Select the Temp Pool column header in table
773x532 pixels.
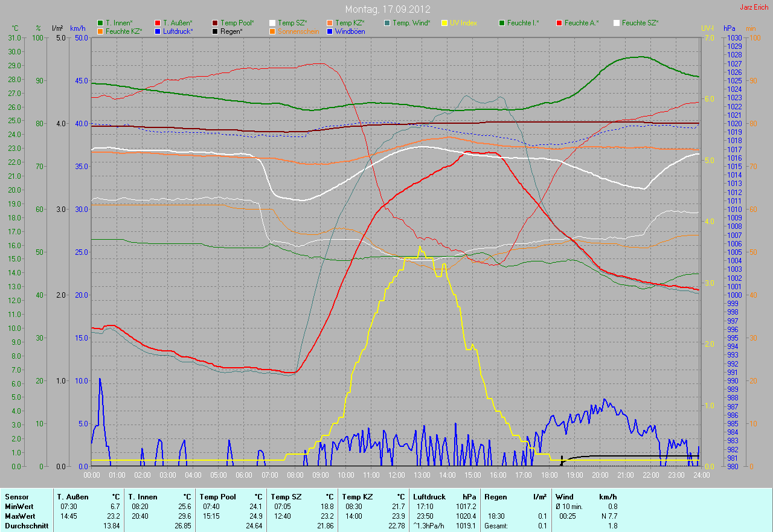click(x=213, y=497)
